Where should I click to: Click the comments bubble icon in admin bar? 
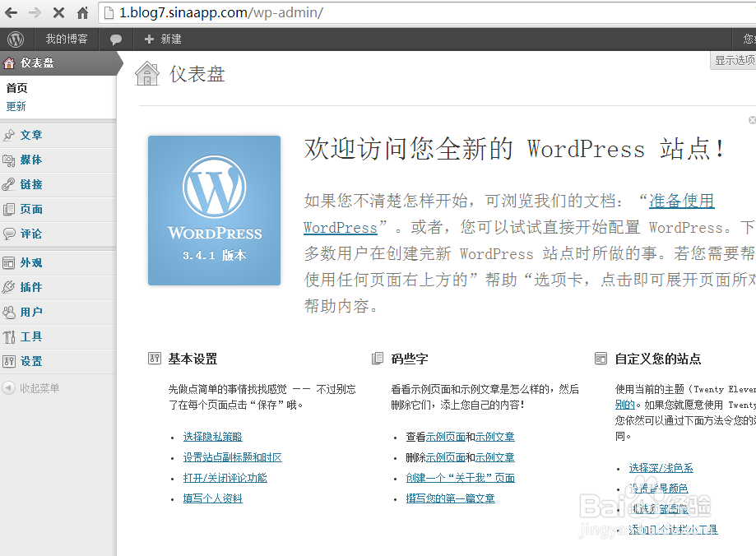116,39
